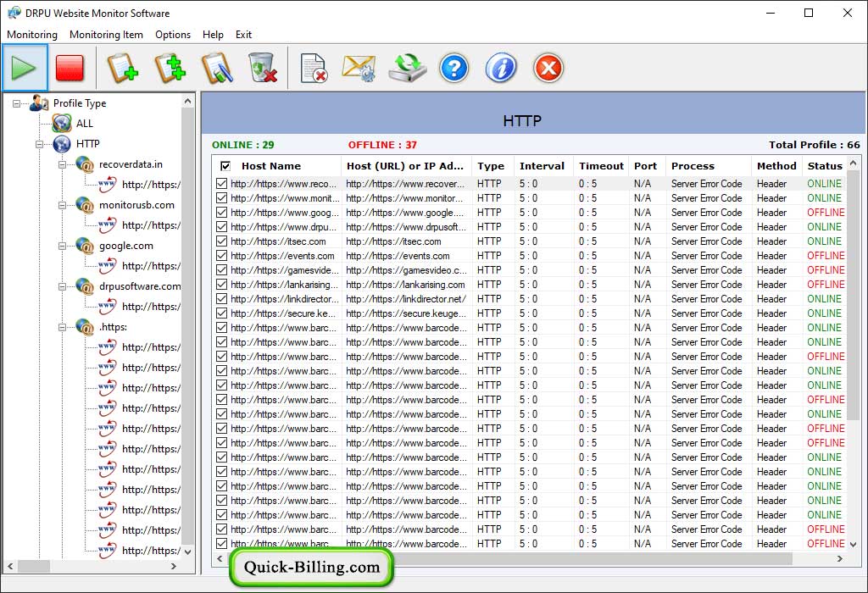Screen dimensions: 868x593
Task: Open the Help menu
Action: click(x=213, y=34)
